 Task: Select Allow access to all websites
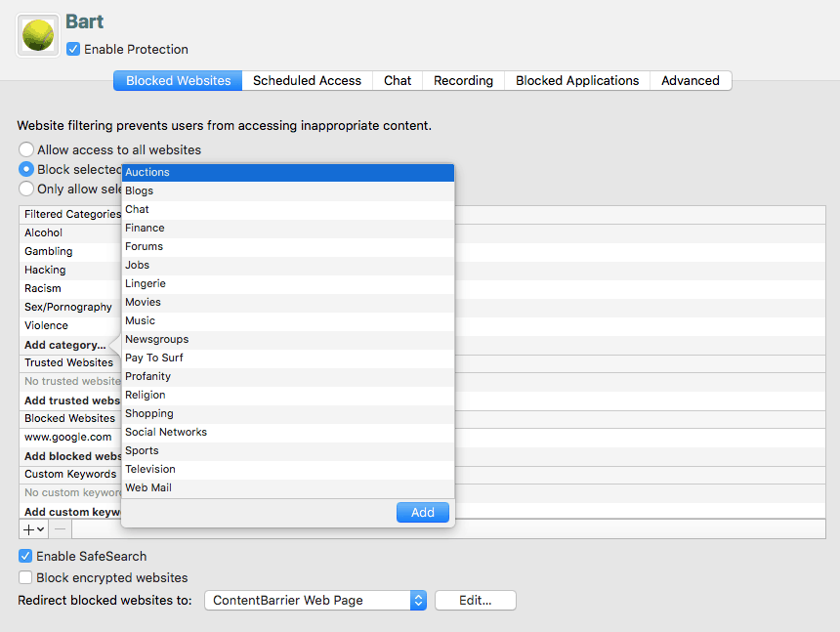(26, 149)
